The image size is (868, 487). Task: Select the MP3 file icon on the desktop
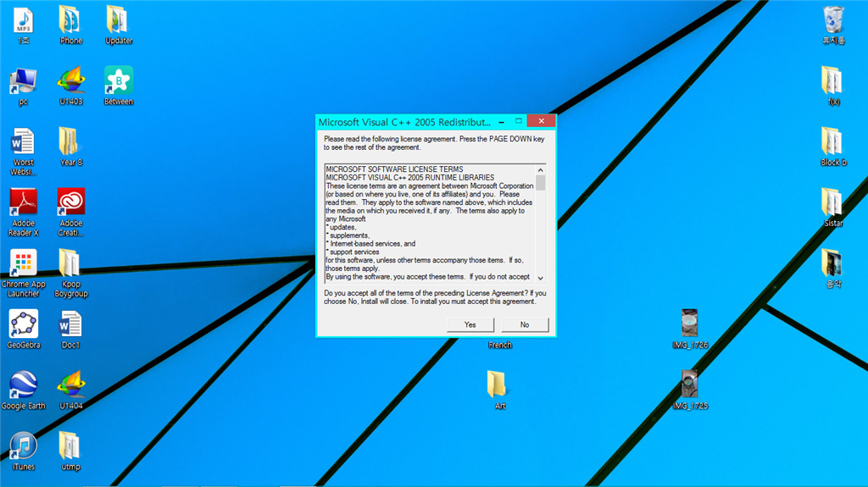pyautogui.click(x=23, y=21)
